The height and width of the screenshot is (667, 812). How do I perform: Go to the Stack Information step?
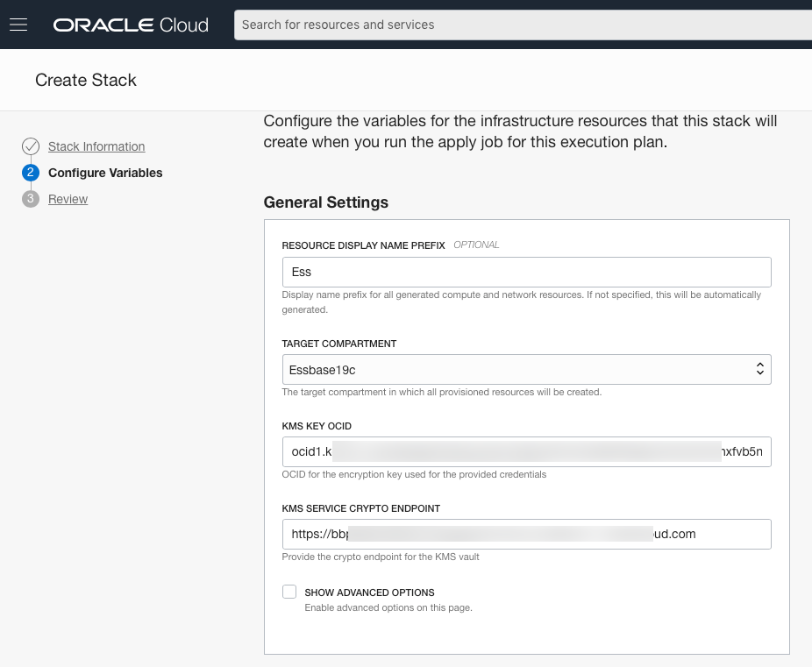click(96, 146)
